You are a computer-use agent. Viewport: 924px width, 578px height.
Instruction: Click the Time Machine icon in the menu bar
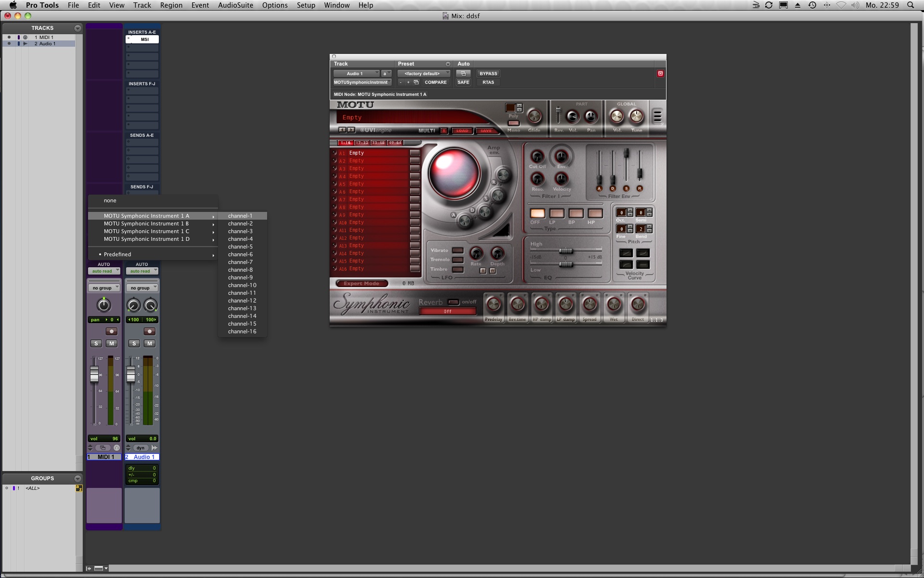pos(812,5)
